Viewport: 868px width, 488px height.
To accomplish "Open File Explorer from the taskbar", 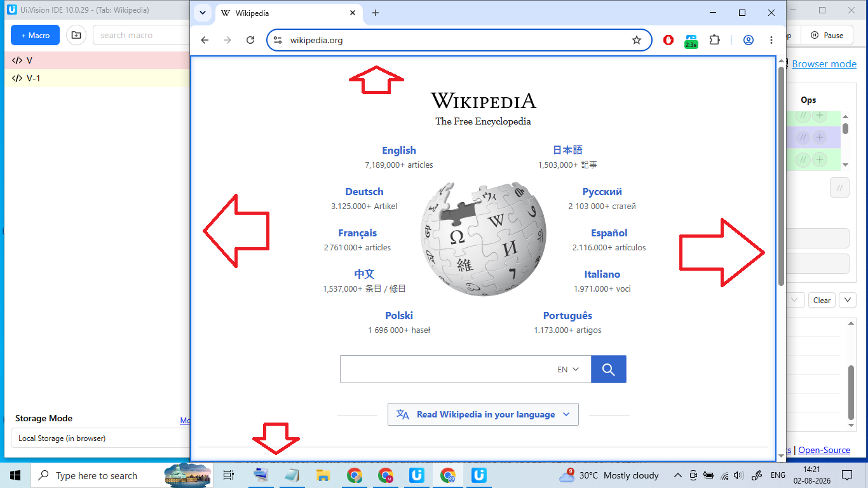I will [x=323, y=475].
